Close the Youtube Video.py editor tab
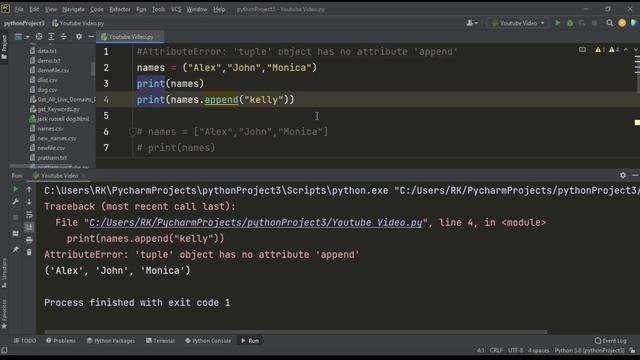This screenshot has height=360, width=640. 158,37
